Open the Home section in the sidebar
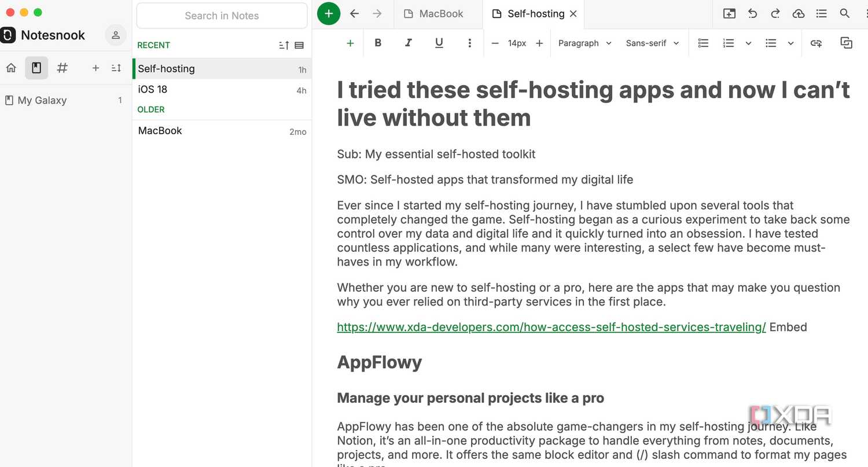This screenshot has height=467, width=868. [x=11, y=68]
